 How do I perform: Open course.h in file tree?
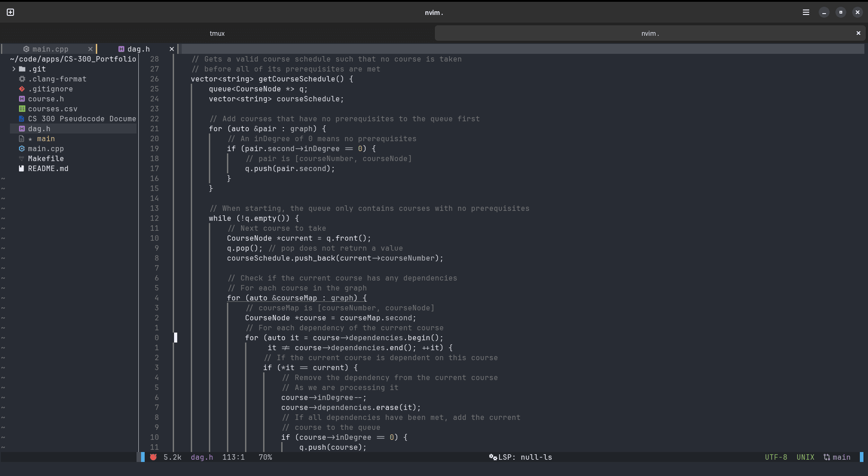pyautogui.click(x=46, y=99)
